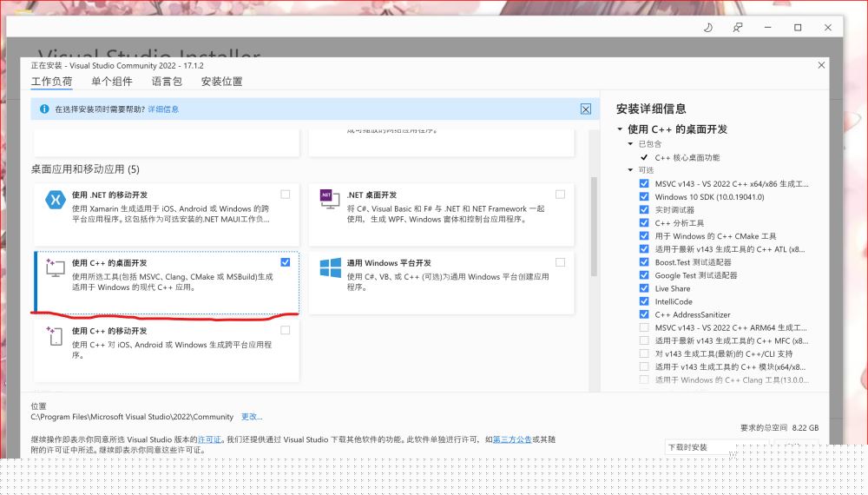Click the feedback person icon in title bar

738,28
